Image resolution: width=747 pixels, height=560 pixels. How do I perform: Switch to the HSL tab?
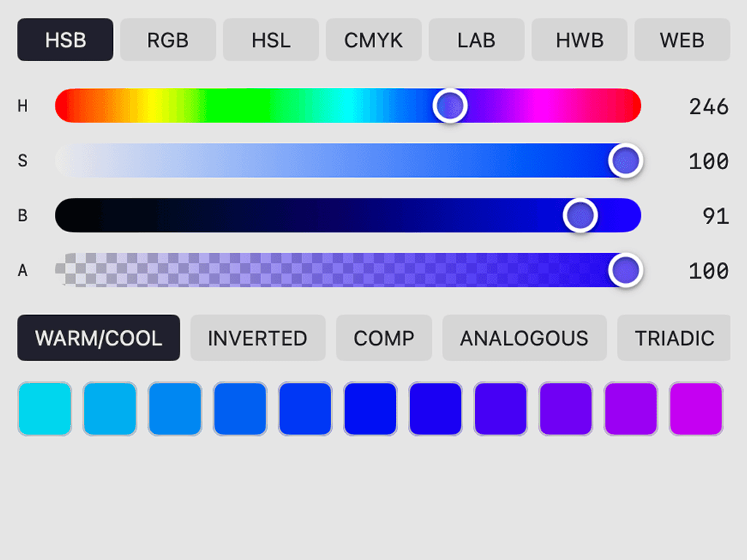[x=271, y=40]
